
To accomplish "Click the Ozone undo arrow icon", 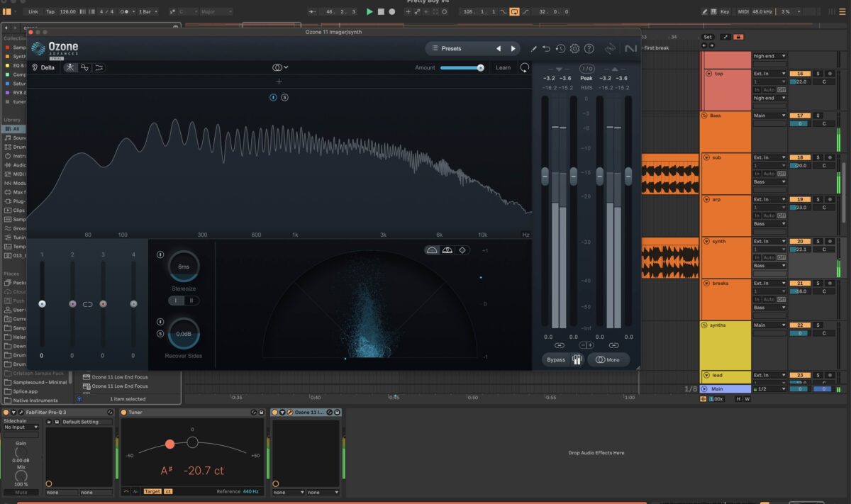I will coord(546,49).
